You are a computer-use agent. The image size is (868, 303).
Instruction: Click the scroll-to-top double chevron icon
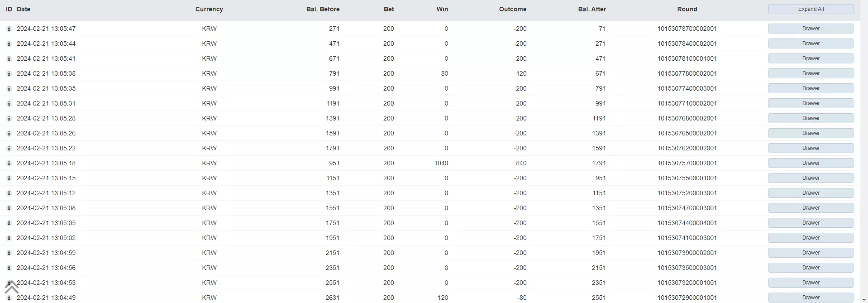(x=12, y=287)
